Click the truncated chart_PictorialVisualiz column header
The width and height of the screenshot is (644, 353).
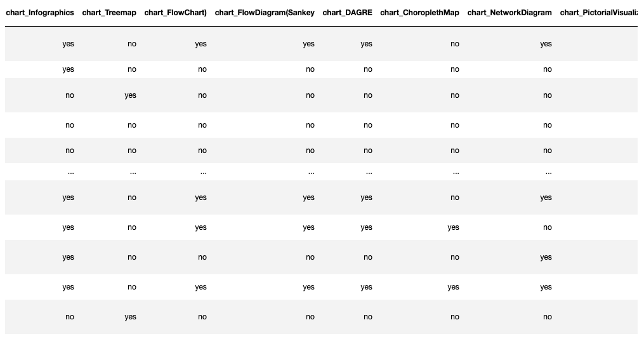pos(600,13)
